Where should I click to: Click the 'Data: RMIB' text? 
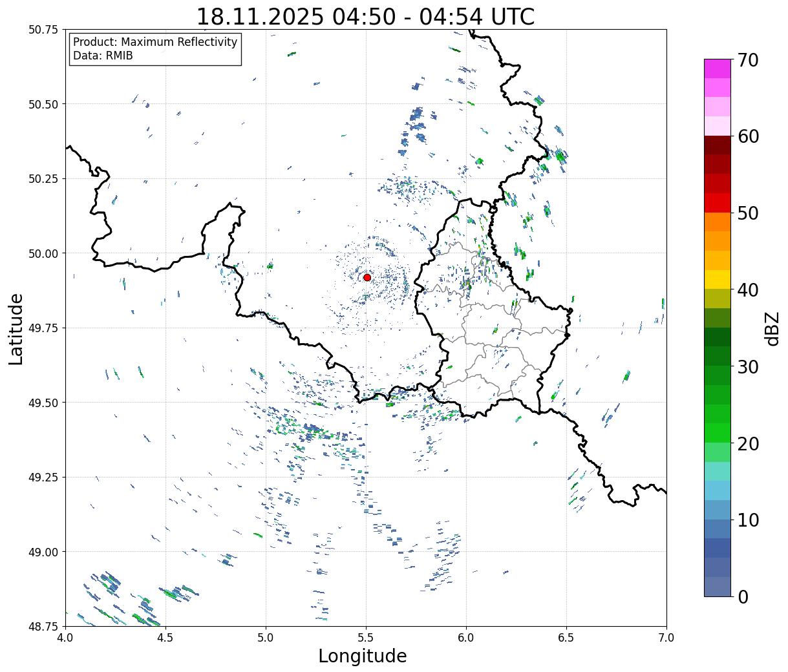[103, 56]
